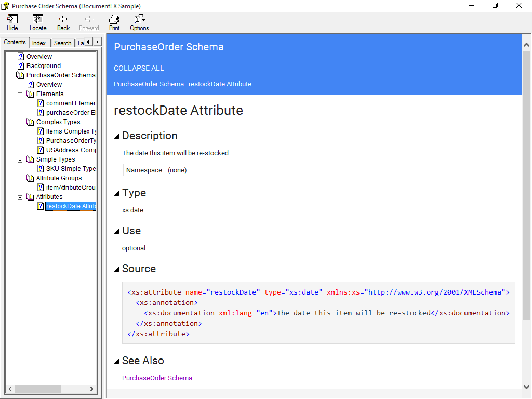Switch to the Contents tab
Image resolution: width=532 pixels, height=399 pixels.
click(15, 42)
